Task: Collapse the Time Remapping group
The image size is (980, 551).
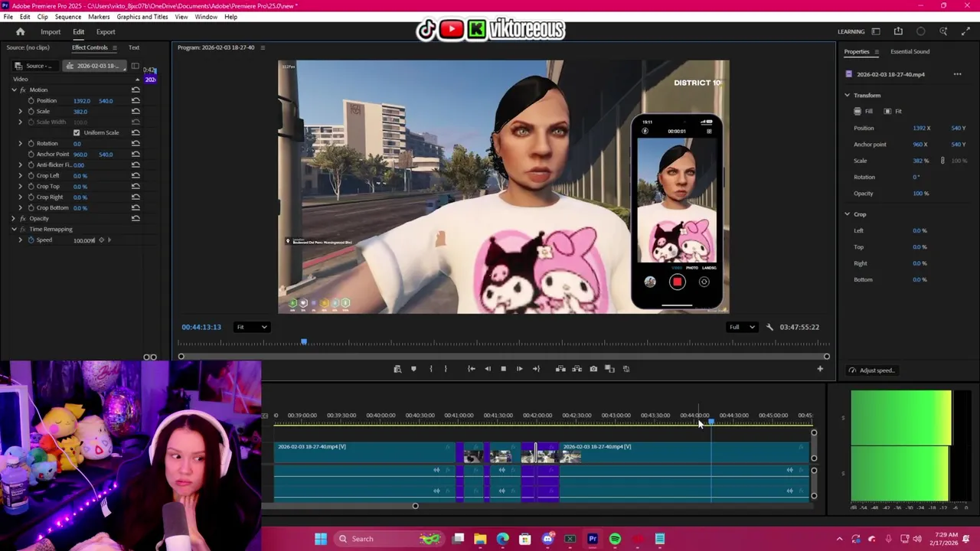Action: (x=13, y=229)
